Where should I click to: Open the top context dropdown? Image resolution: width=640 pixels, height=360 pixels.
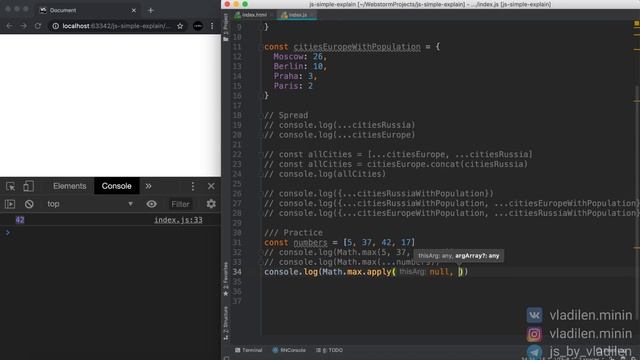point(90,204)
